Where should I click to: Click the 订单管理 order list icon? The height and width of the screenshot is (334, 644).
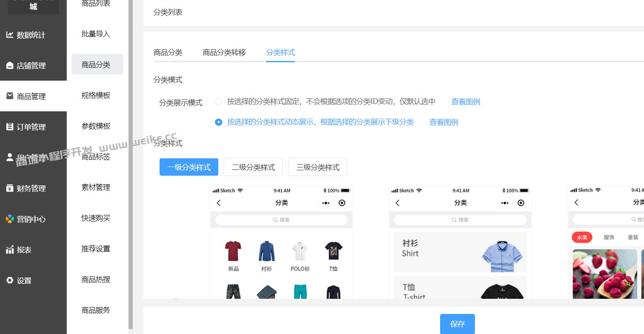[10, 127]
